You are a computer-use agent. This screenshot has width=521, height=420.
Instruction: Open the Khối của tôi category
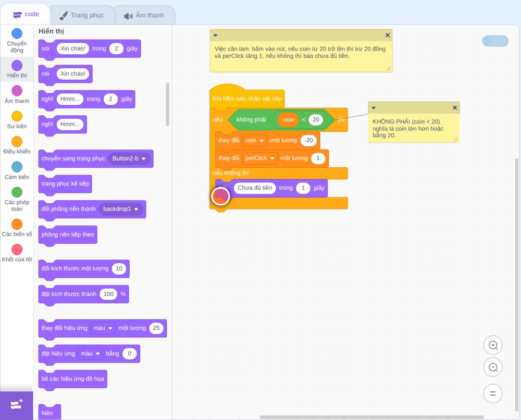click(x=17, y=253)
